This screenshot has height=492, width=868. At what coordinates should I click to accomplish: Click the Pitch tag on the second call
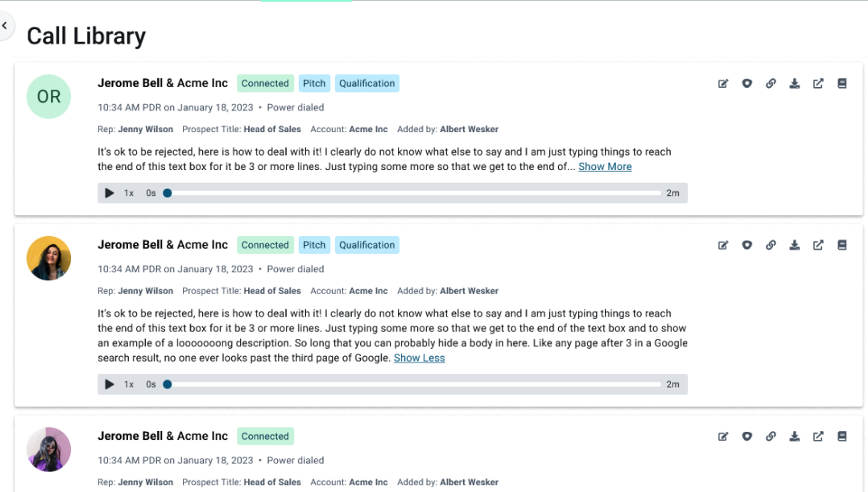314,245
